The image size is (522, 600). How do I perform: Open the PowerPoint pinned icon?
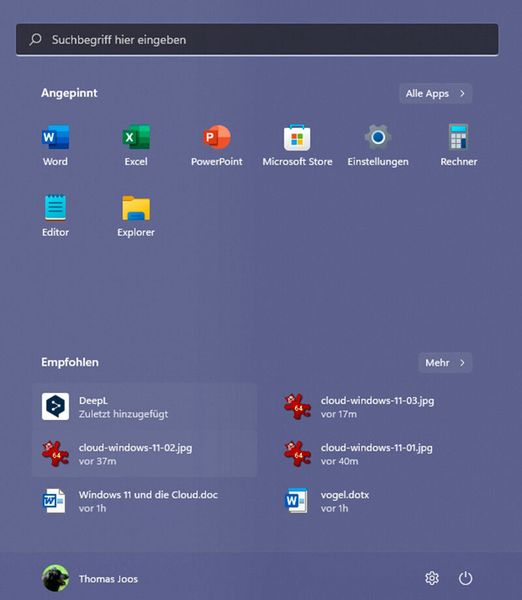coord(217,137)
